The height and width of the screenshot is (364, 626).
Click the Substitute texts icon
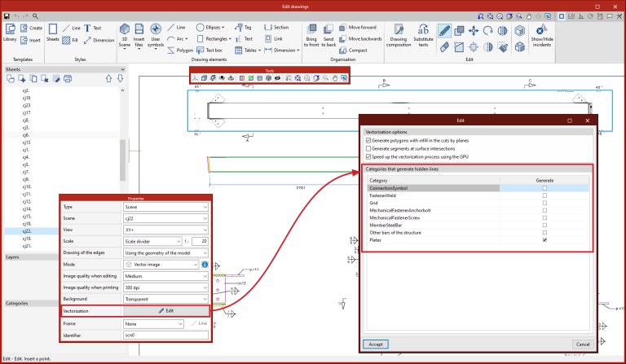coord(423,35)
